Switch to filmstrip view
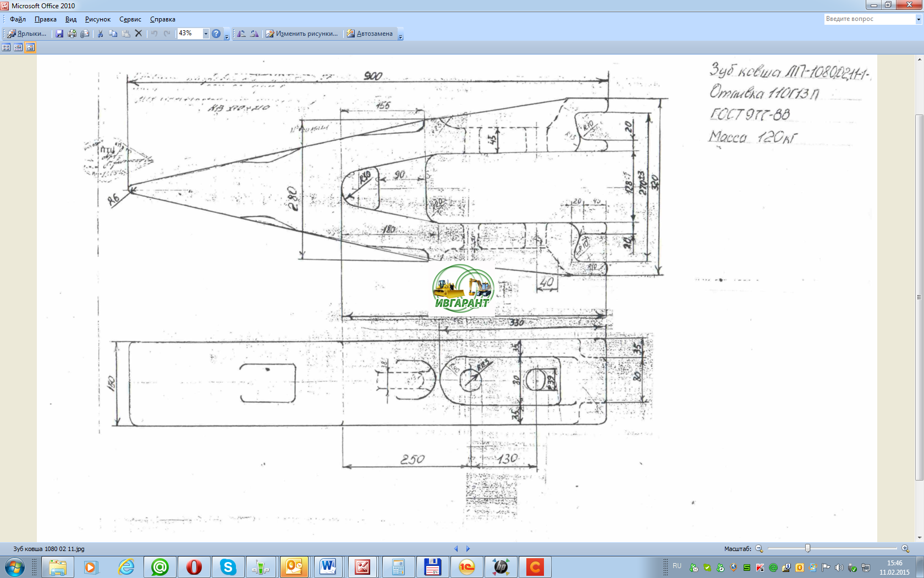This screenshot has height=578, width=924. (x=18, y=47)
